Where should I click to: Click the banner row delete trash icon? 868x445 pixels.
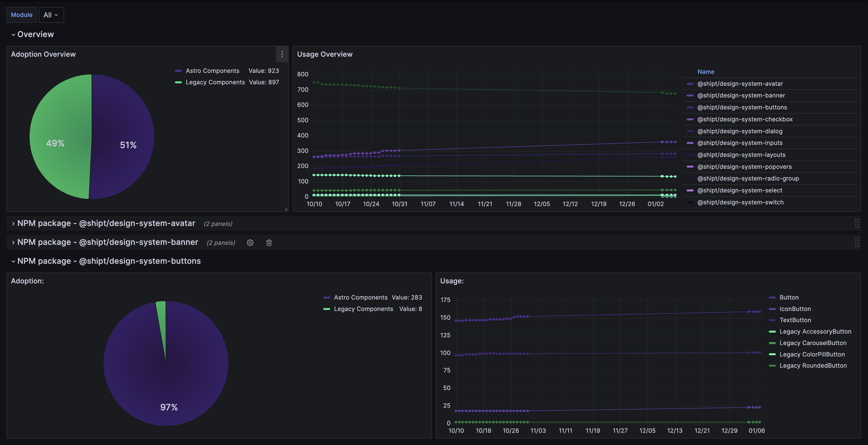(x=269, y=243)
